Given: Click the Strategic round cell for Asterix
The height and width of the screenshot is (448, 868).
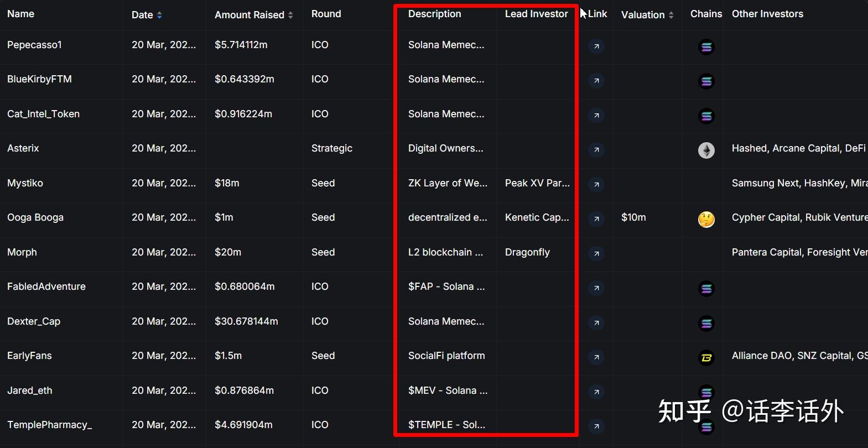Looking at the screenshot, I should pyautogui.click(x=332, y=148).
